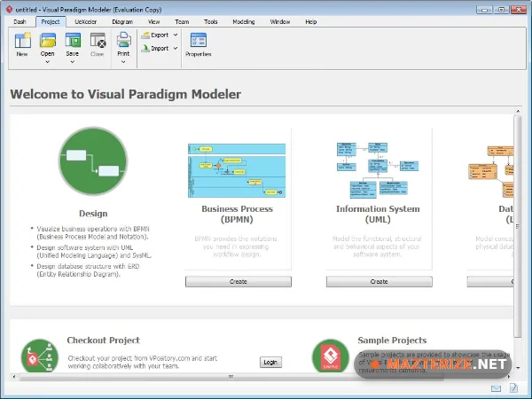
Task: Click the scroll down arrow
Action: click(518, 368)
